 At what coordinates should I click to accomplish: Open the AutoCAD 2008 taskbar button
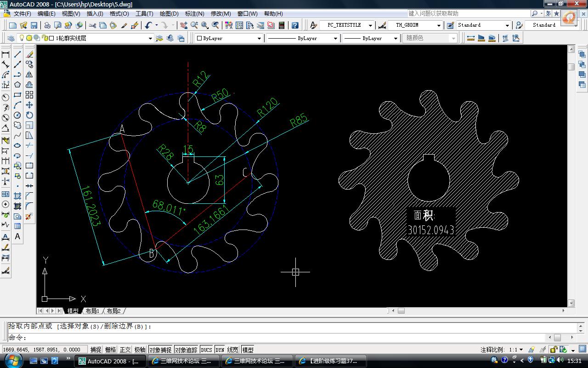click(x=110, y=361)
